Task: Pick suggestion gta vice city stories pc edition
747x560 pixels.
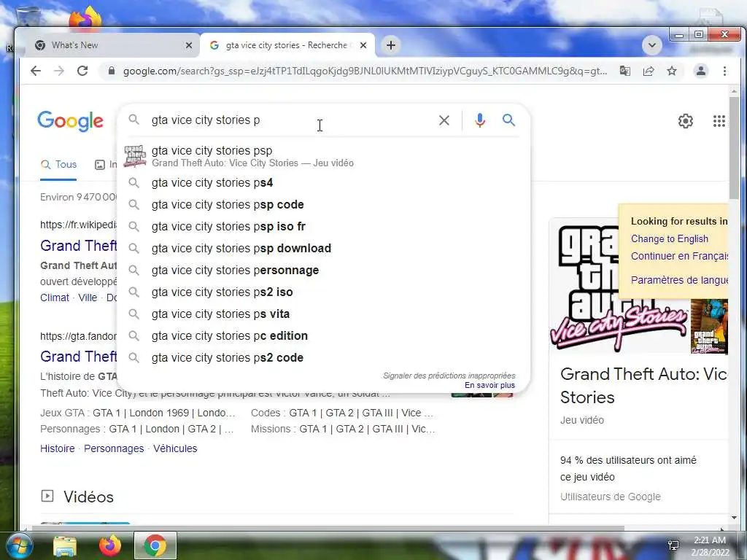Action: click(x=323, y=336)
